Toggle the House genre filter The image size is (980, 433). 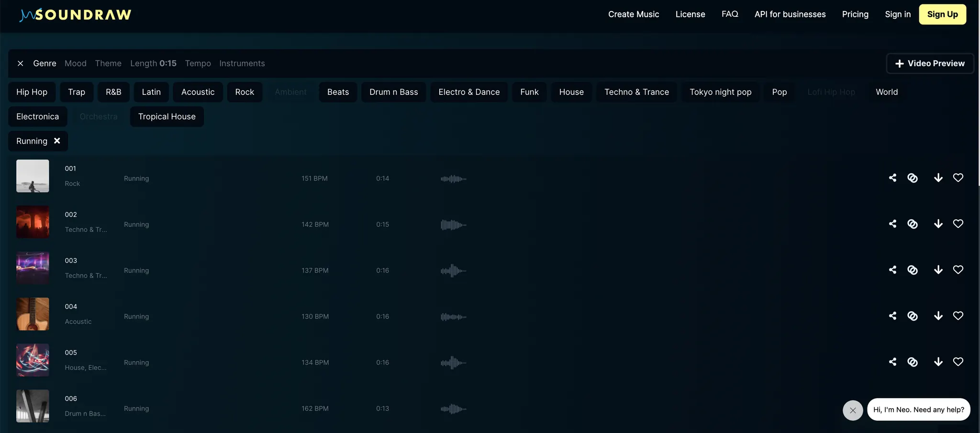(571, 92)
